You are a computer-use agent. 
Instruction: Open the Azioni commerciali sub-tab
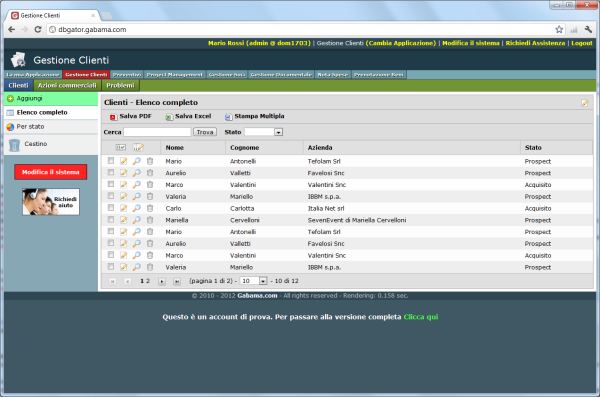[x=67, y=85]
